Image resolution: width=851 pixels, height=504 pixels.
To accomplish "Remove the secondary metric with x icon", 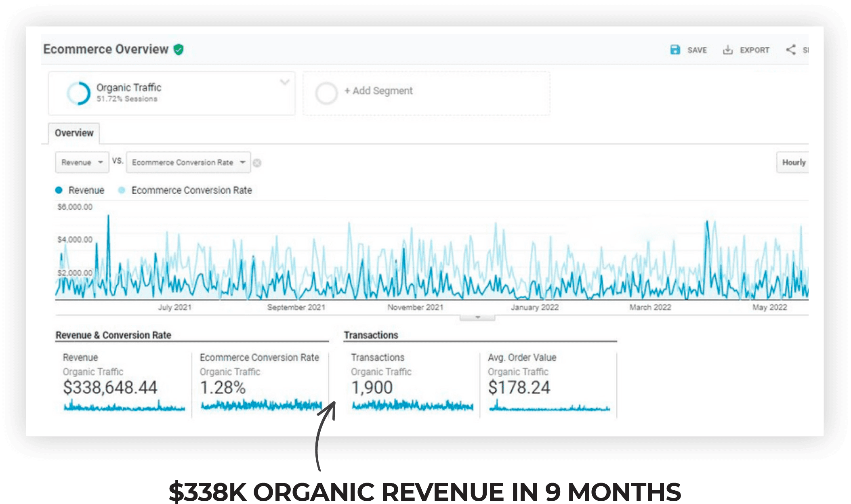I will click(257, 163).
